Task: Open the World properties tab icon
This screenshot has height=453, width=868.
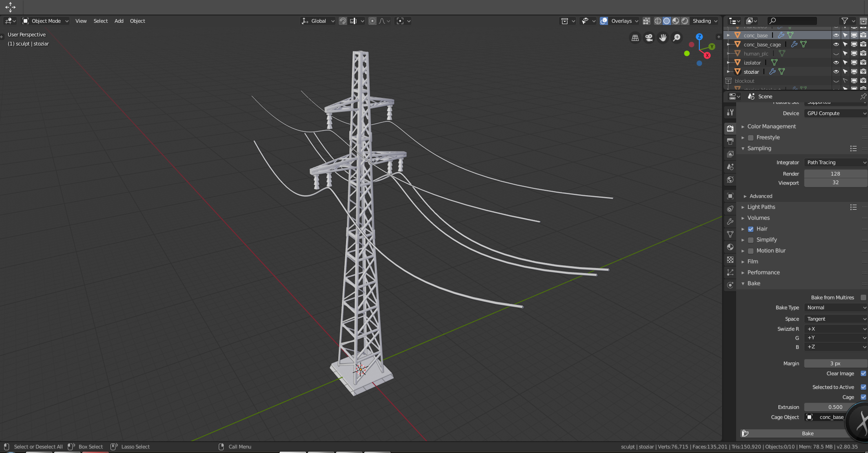Action: (730, 180)
